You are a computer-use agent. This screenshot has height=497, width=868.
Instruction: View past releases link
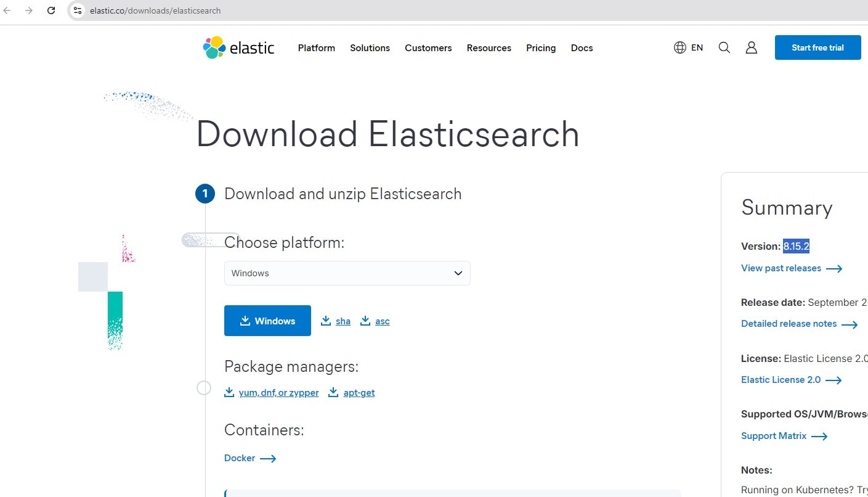click(x=781, y=268)
